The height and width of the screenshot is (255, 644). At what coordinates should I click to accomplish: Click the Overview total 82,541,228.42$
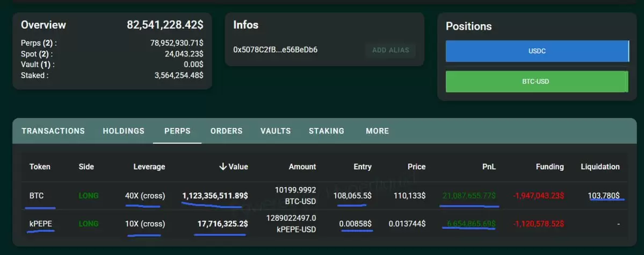pos(165,25)
